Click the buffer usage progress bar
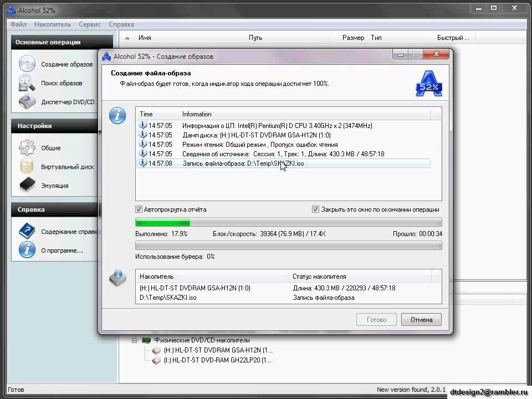 [x=288, y=245]
